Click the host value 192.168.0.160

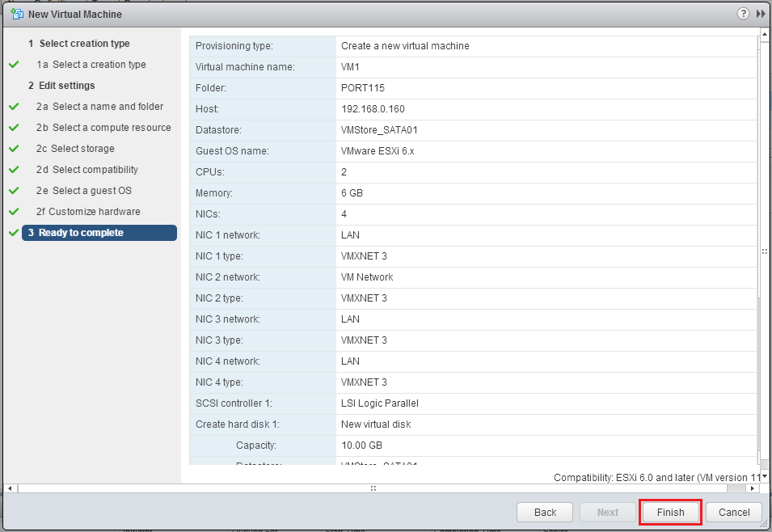click(373, 109)
